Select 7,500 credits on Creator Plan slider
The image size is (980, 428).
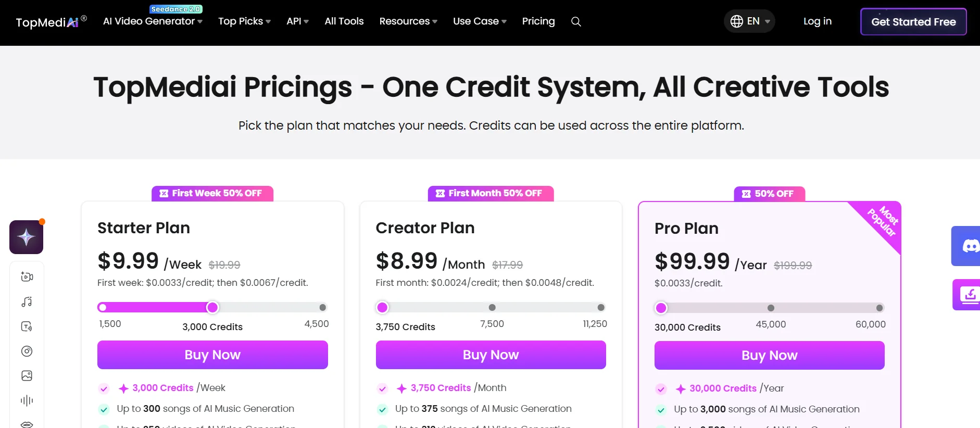click(x=492, y=307)
